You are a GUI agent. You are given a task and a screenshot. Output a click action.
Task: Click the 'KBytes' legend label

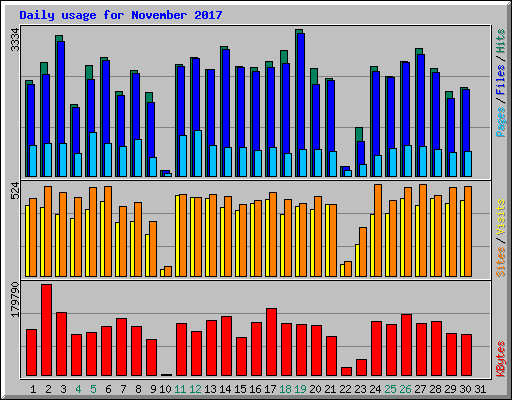[x=501, y=359]
